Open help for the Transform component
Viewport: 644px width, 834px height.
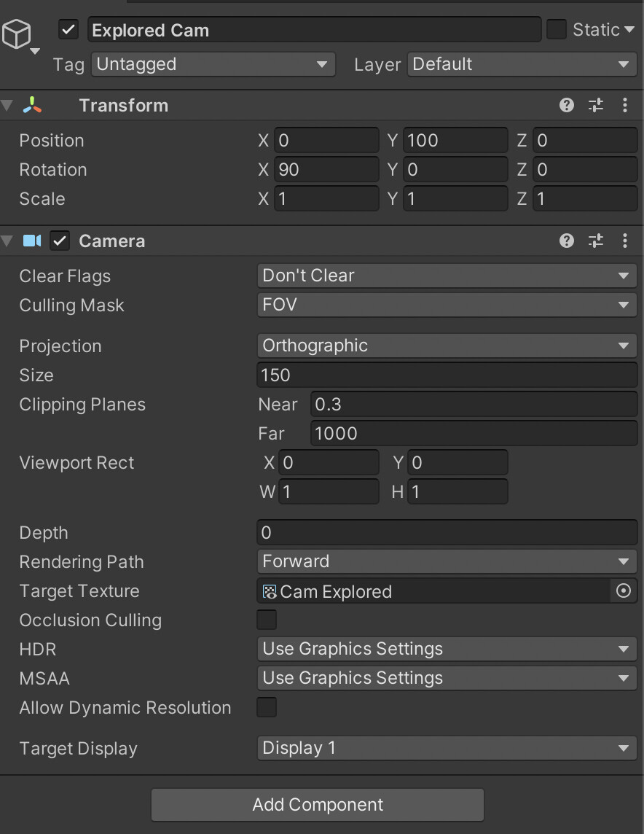(567, 105)
